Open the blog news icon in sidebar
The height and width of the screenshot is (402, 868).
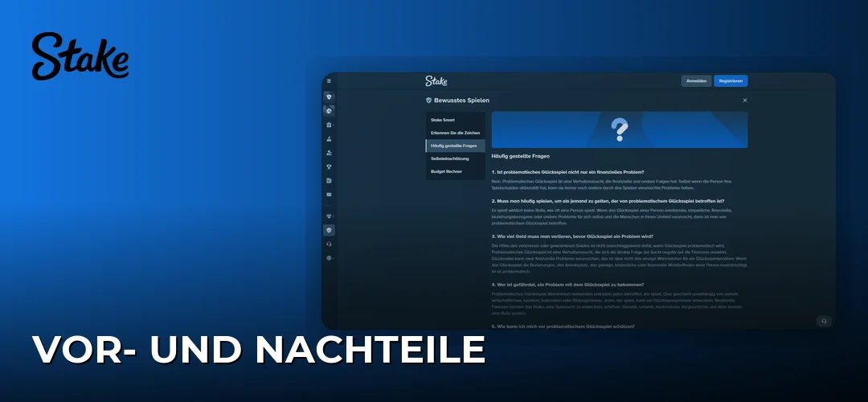point(329,181)
